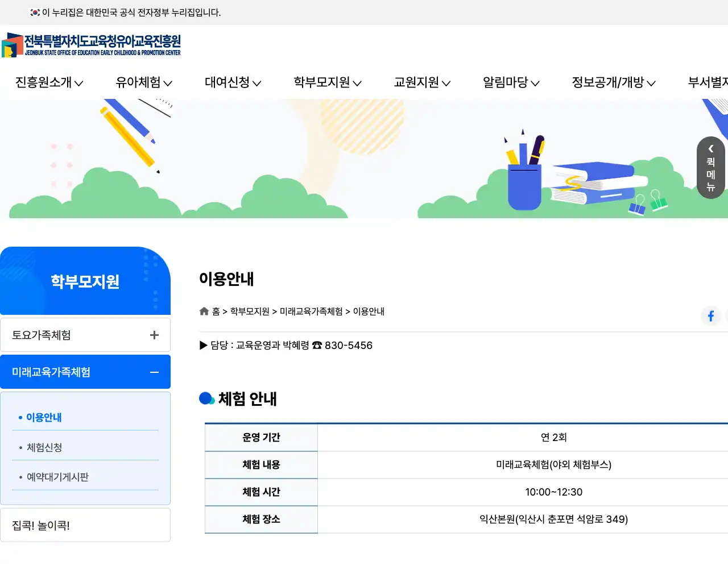This screenshot has height=582, width=728.
Task: Select 체험신청 in the sidebar
Action: click(x=44, y=447)
